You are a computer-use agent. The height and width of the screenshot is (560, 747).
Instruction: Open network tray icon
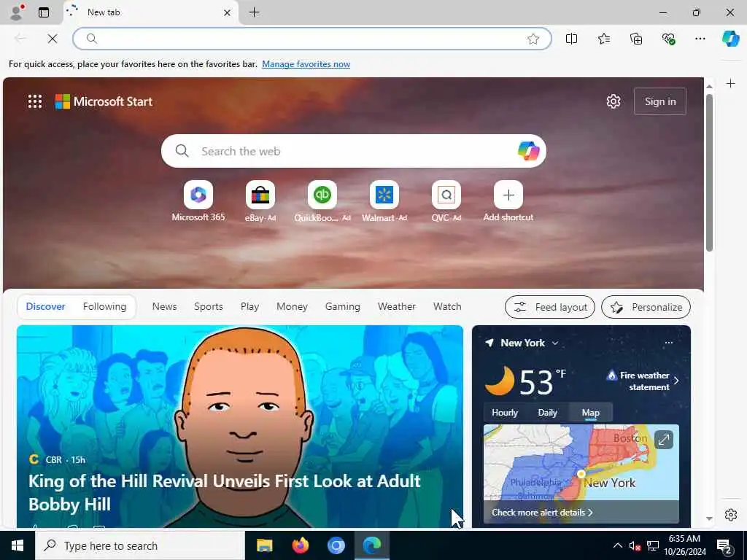coord(653,545)
